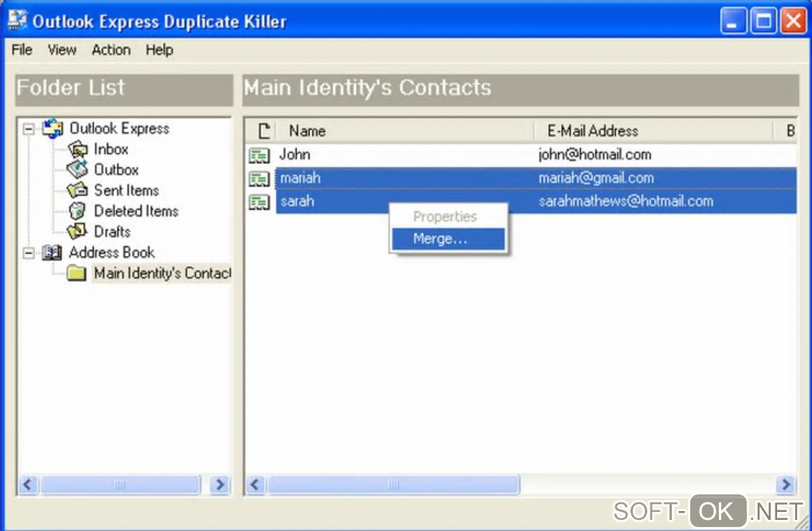The height and width of the screenshot is (531, 812).
Task: Click the Outbox folder icon
Action: click(77, 170)
